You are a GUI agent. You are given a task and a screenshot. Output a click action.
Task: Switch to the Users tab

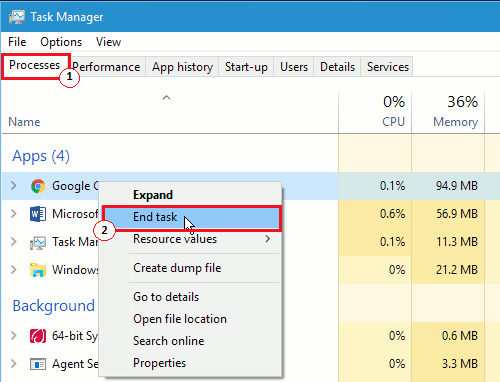294,67
